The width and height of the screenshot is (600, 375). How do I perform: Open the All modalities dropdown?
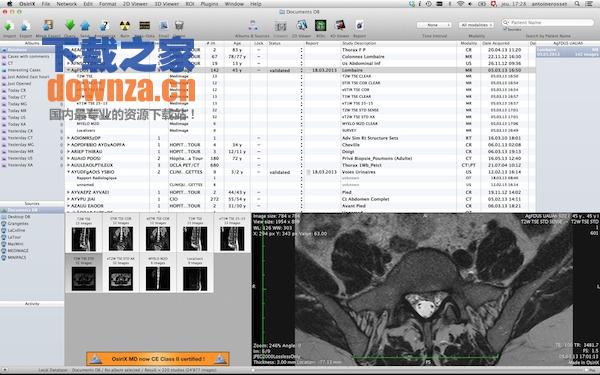(476, 25)
